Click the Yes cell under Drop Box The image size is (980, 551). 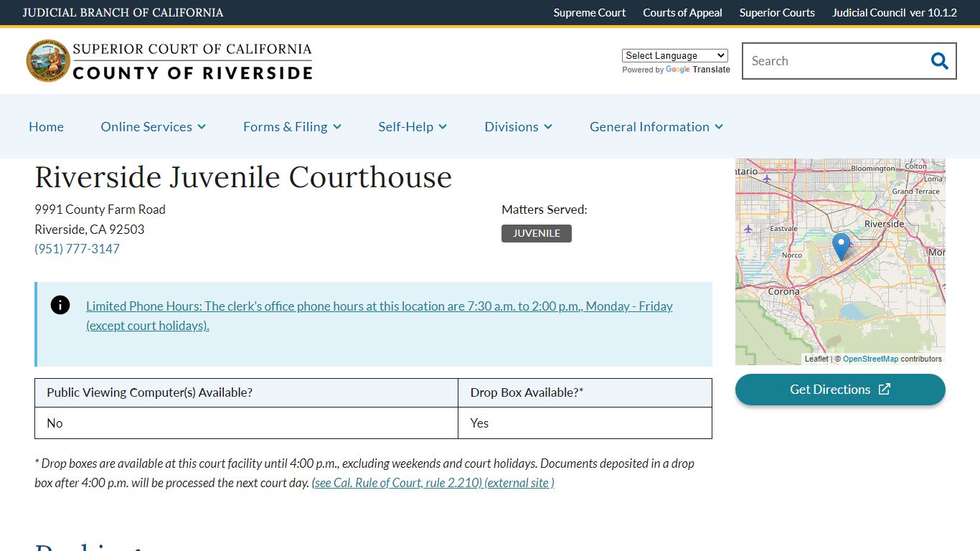pyautogui.click(x=585, y=423)
